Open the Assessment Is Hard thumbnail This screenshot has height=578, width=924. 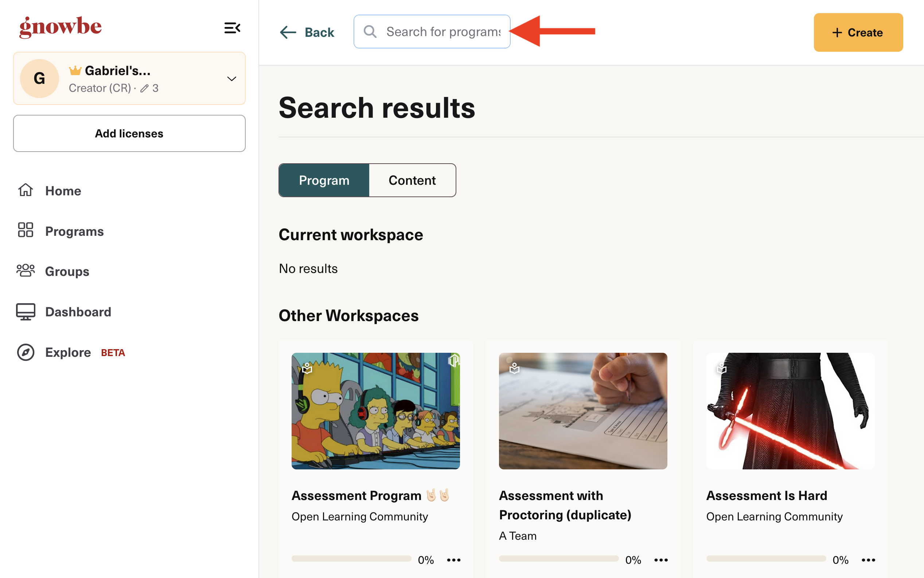click(x=790, y=411)
